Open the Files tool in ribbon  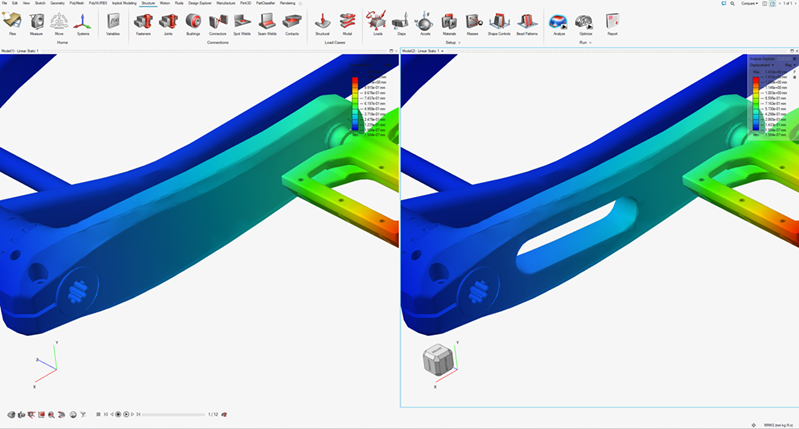12,24
